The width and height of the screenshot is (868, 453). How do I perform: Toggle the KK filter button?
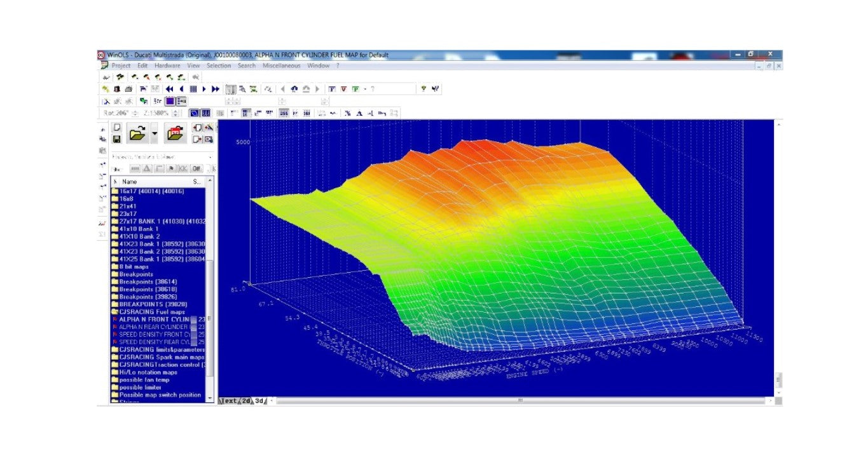pyautogui.click(x=183, y=168)
